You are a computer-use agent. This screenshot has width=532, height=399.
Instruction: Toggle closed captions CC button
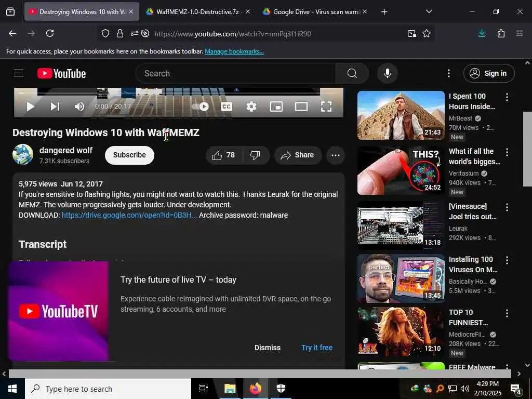(227, 107)
